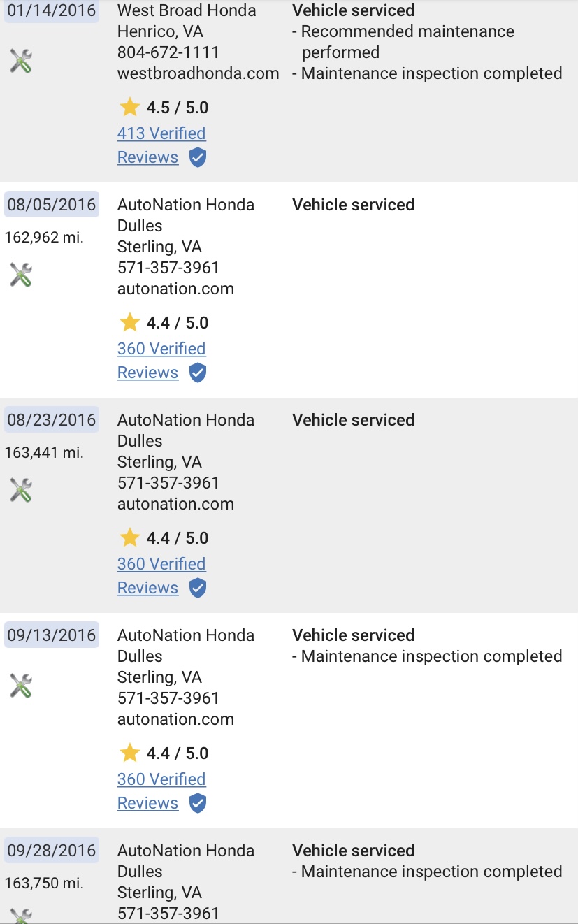
Task: Click the service wrench icon for 08/23/2016
Action: point(21,490)
